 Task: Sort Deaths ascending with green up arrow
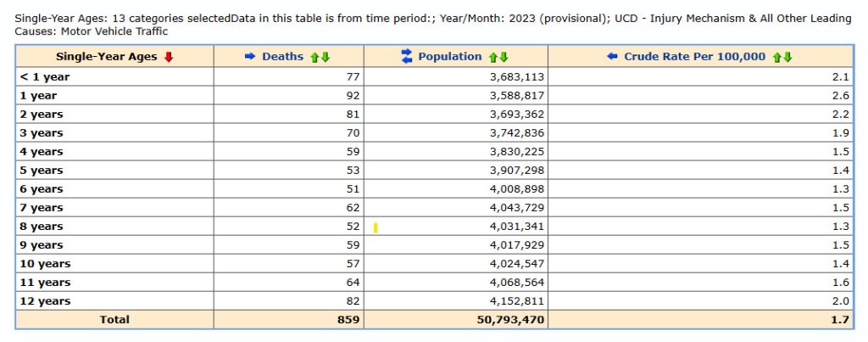click(314, 57)
